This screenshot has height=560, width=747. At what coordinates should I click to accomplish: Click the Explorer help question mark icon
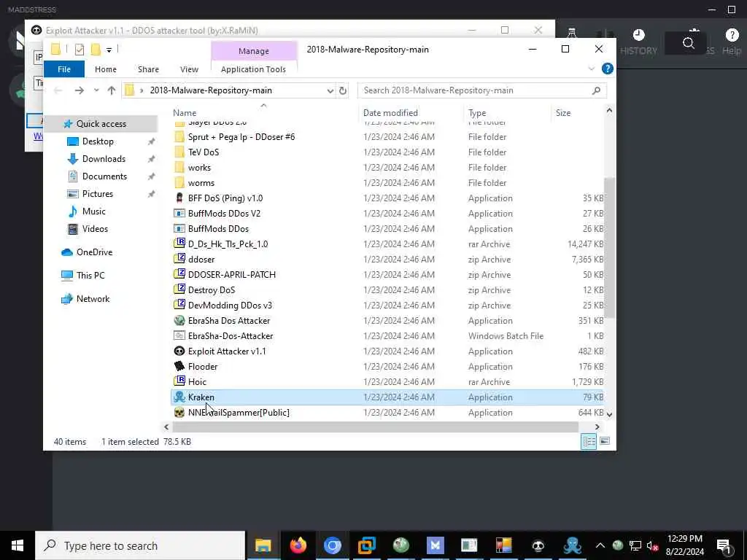[x=608, y=69]
